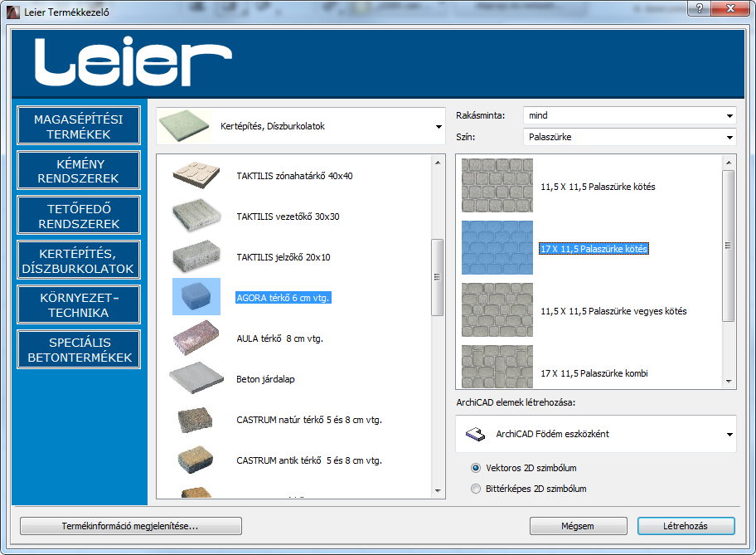Pick 11,5 X 11,5 Palaszürke vegyes kötés pattern
The width and height of the screenshot is (756, 555).
pos(497,310)
